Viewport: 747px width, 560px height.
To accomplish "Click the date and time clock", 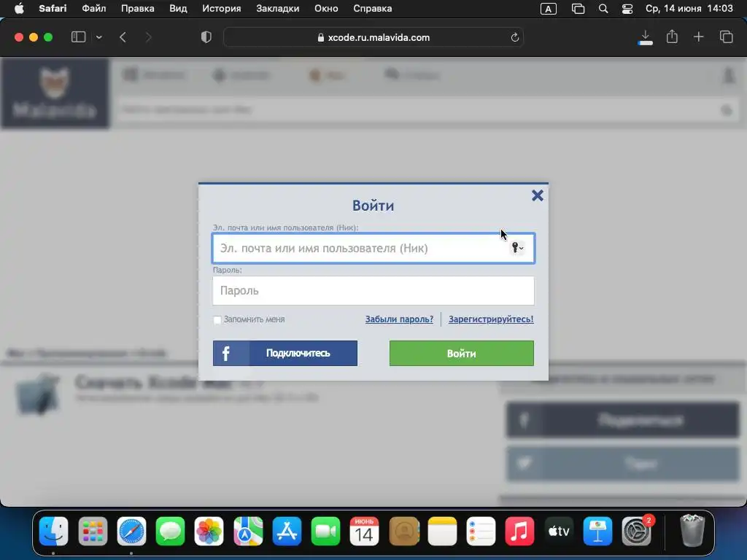I will (689, 8).
